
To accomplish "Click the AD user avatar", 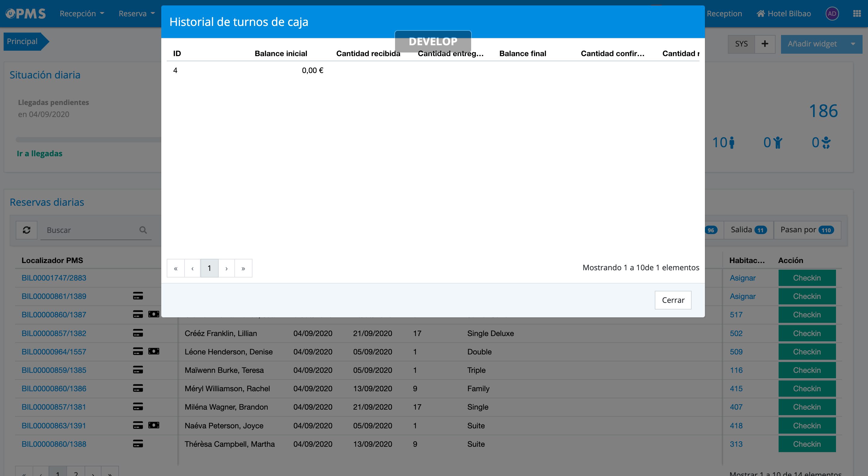I will 832,14.
